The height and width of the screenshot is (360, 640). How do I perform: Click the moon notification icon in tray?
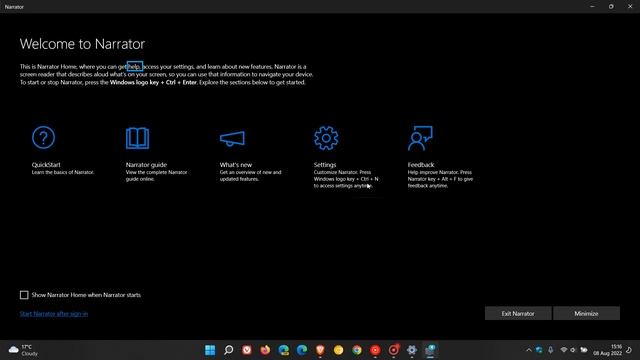[x=629, y=350]
